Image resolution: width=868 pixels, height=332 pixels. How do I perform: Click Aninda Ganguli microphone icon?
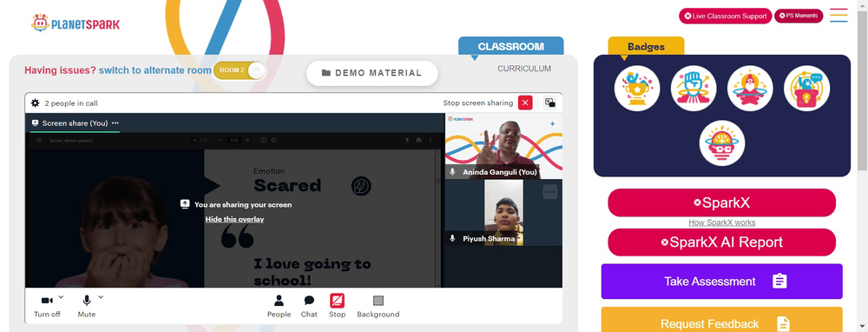452,172
